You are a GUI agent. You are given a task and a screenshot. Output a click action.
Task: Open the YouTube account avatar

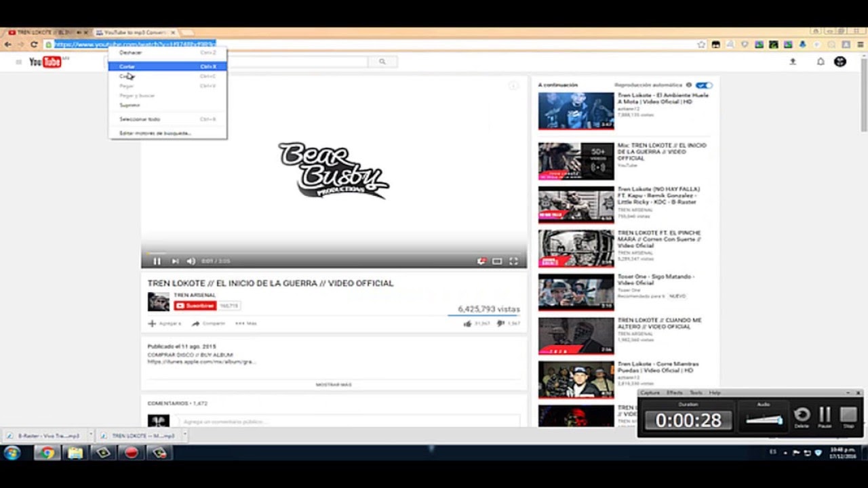coord(840,62)
